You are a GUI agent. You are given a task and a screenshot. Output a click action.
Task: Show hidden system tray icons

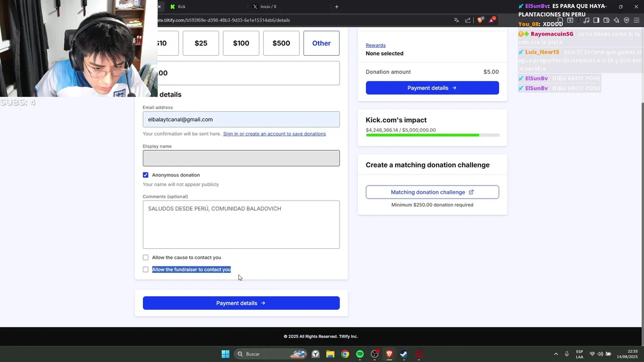point(556,354)
